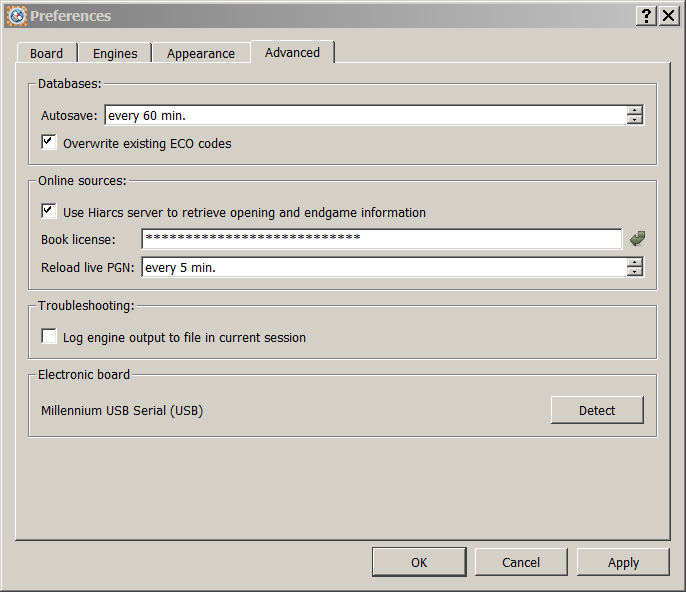Select the Advanced tab
Screen dimensions: 686x592
click(x=292, y=52)
